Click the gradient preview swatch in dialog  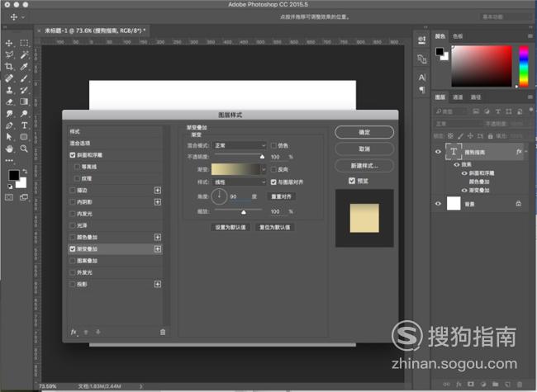click(236, 169)
